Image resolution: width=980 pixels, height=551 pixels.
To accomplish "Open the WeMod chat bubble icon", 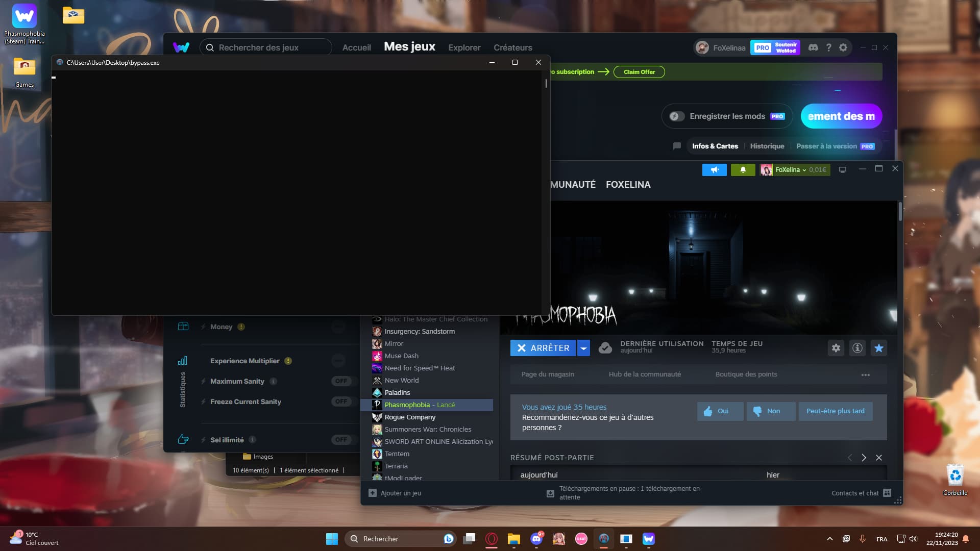I will 677,146.
